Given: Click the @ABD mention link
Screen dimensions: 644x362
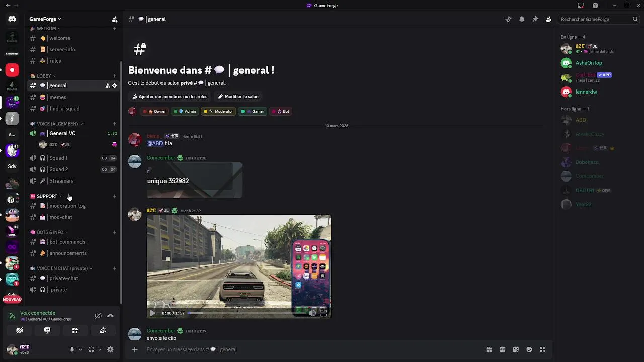Looking at the screenshot, I should [x=155, y=143].
